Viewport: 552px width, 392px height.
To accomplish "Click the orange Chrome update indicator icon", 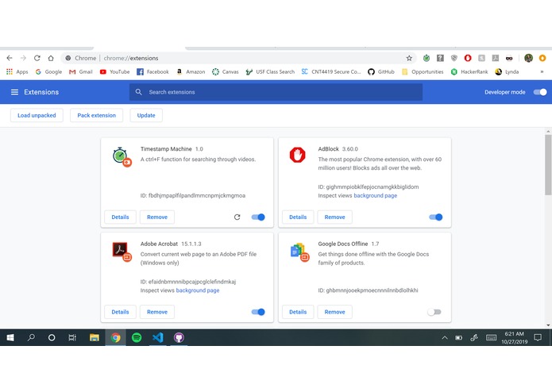I will click(x=542, y=58).
